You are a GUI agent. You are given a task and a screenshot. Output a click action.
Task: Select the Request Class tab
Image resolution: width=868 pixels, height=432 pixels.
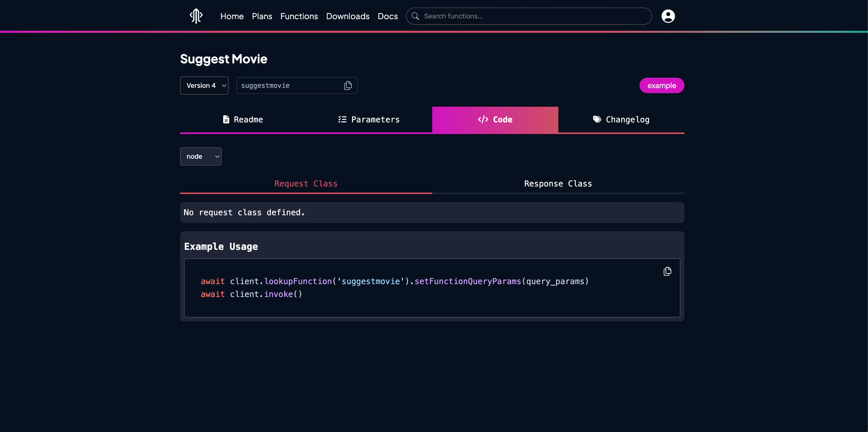point(306,184)
